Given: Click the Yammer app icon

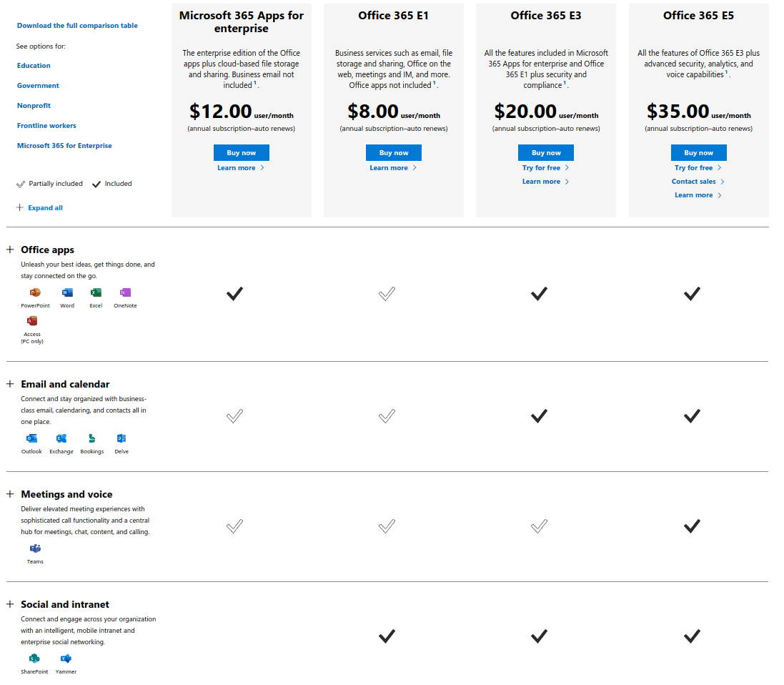Looking at the screenshot, I should click(x=65, y=659).
